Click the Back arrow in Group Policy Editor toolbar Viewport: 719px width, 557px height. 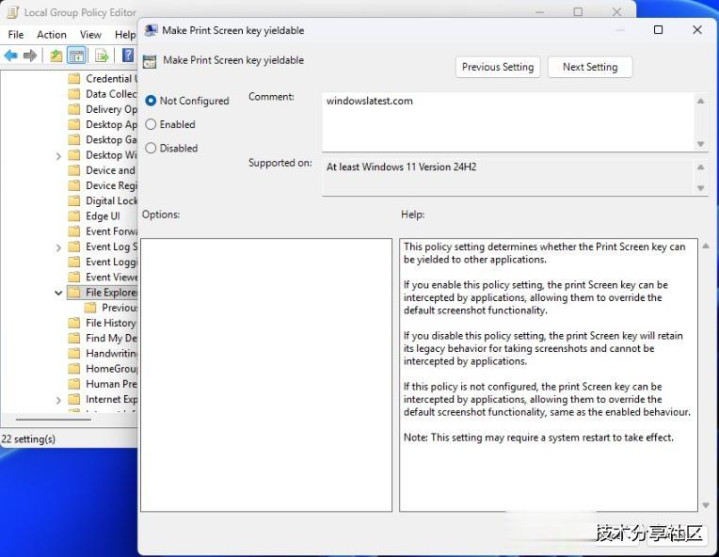coord(11,56)
